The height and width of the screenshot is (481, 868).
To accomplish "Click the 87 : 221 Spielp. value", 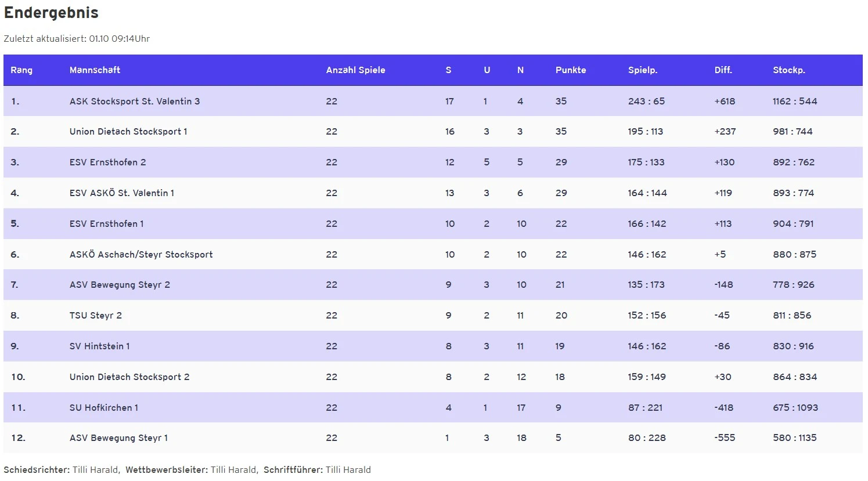I will tap(645, 408).
